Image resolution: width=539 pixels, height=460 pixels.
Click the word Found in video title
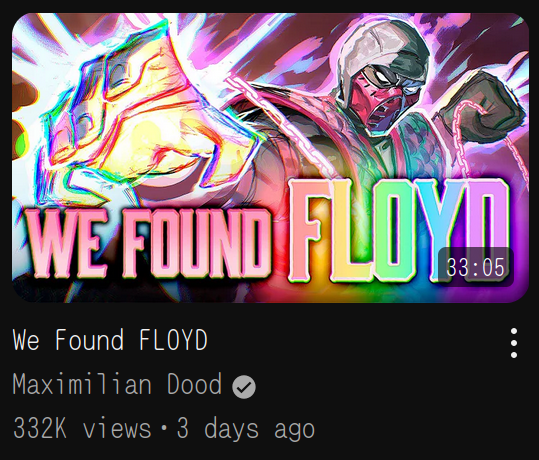[x=89, y=340]
